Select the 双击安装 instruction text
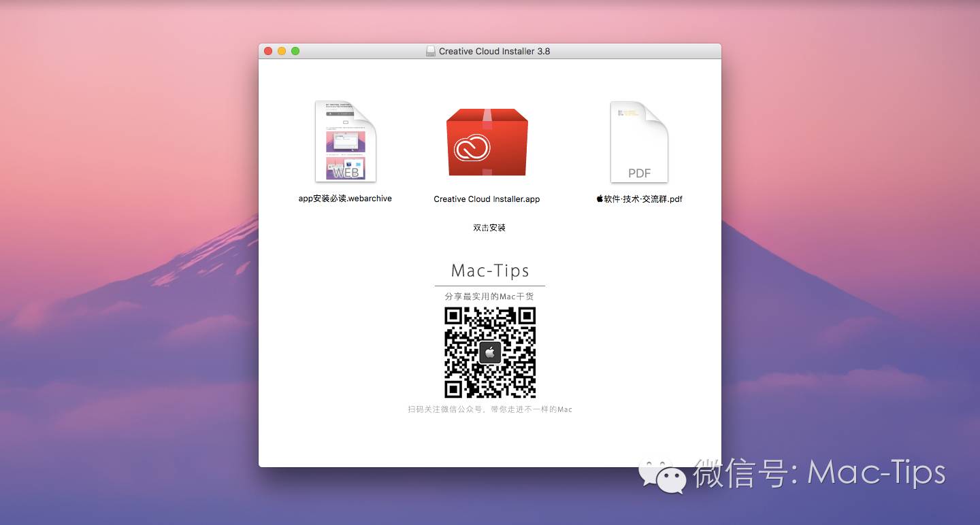 [488, 228]
